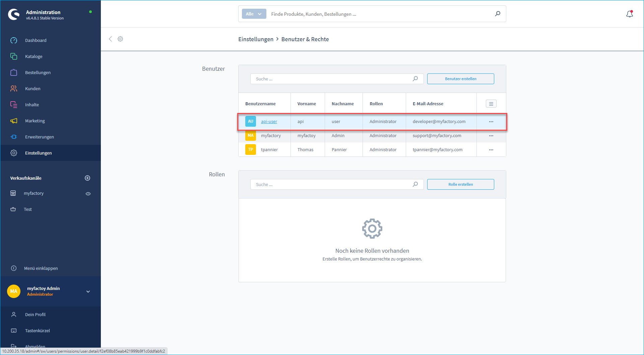Screen dimensions: 644x355
Task: Select the Kataloge icon in the sidebar
Action: click(14, 56)
